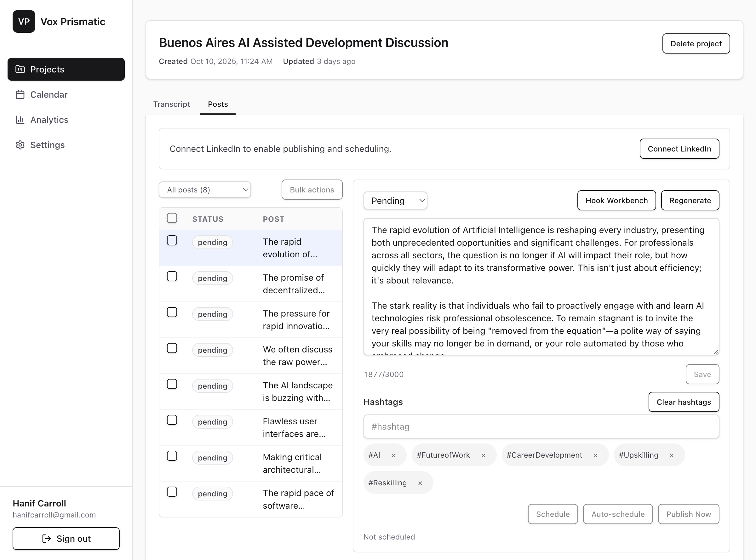Click the Settings gear icon
The height and width of the screenshot is (560, 756).
tap(20, 145)
